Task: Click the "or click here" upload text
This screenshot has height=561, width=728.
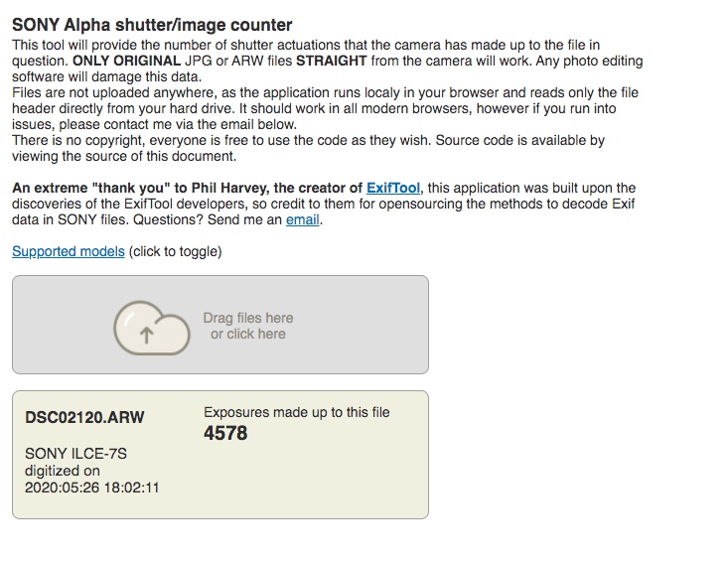Action: (248, 334)
